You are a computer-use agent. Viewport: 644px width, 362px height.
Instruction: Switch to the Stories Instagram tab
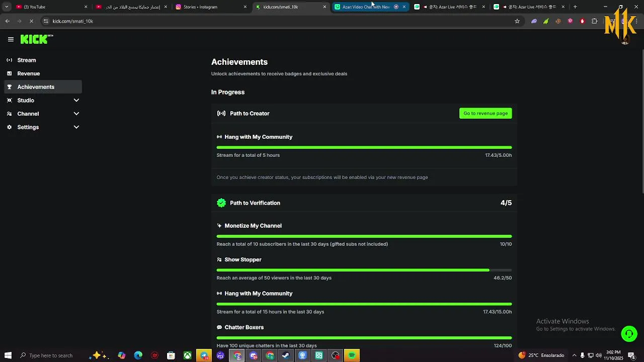pos(211,7)
